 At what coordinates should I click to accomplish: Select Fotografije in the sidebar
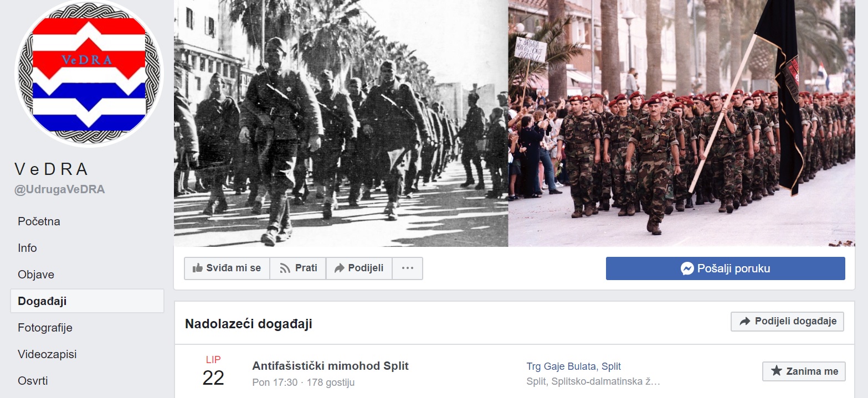click(45, 328)
